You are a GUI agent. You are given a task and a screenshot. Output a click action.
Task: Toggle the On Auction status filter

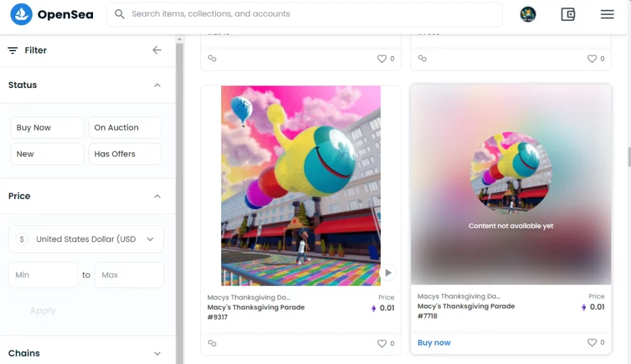[x=124, y=127]
